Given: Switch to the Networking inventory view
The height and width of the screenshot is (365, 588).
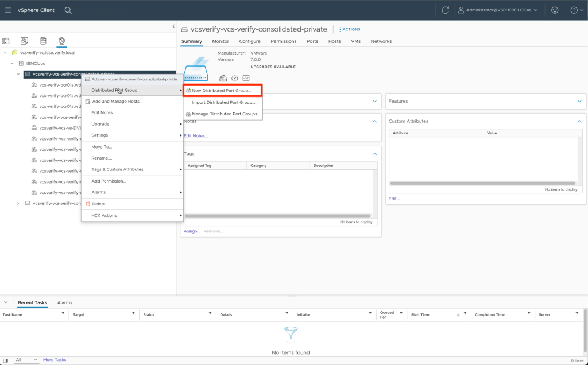Looking at the screenshot, I should pos(61,41).
